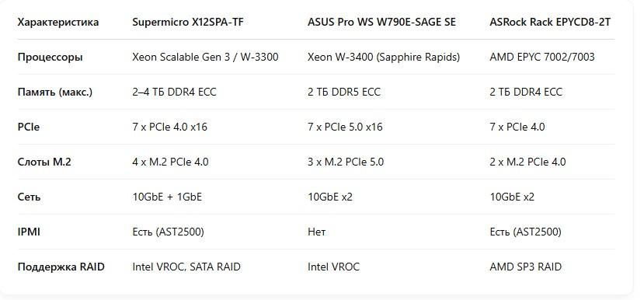Select the Сеть row label
644x300 pixels.
30,197
